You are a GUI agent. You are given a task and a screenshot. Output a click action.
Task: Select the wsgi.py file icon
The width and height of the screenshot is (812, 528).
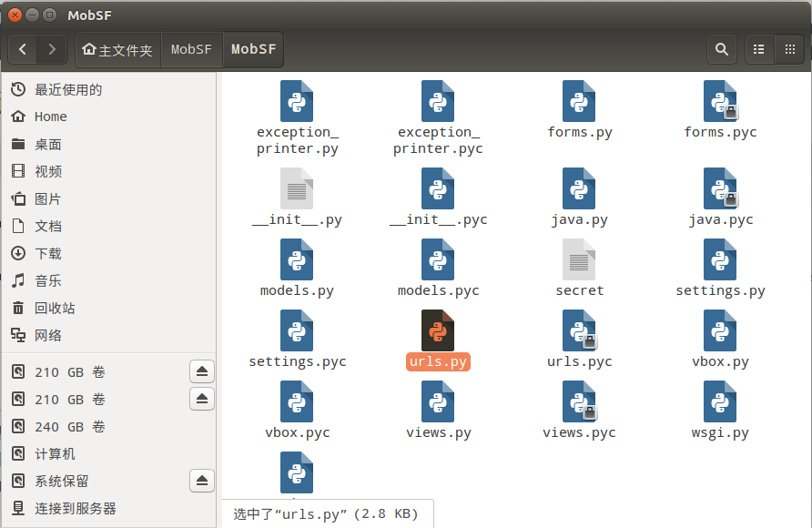click(x=720, y=401)
